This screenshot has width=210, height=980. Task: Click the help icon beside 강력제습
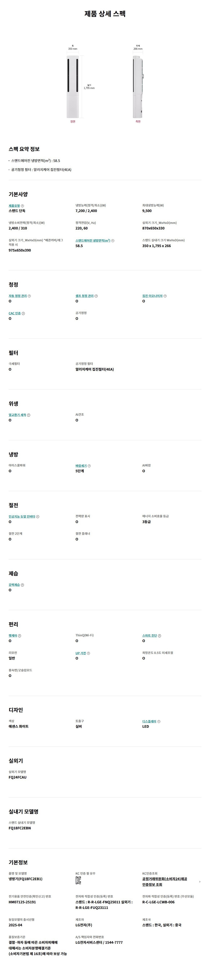click(22, 585)
